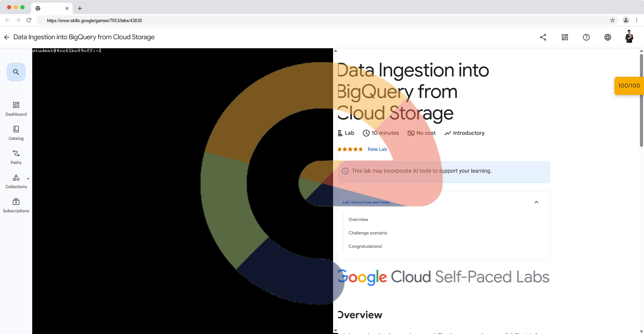Click the browser forward button

(18, 20)
